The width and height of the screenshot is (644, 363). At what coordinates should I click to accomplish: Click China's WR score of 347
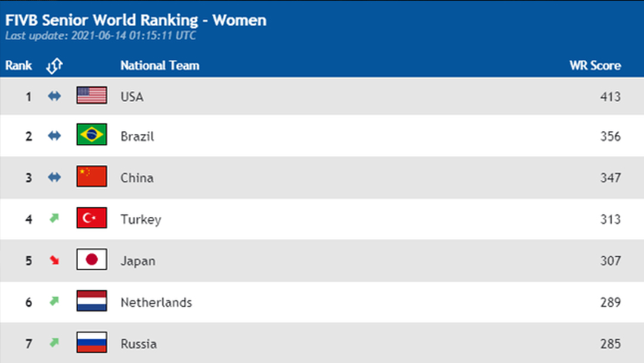pos(610,177)
